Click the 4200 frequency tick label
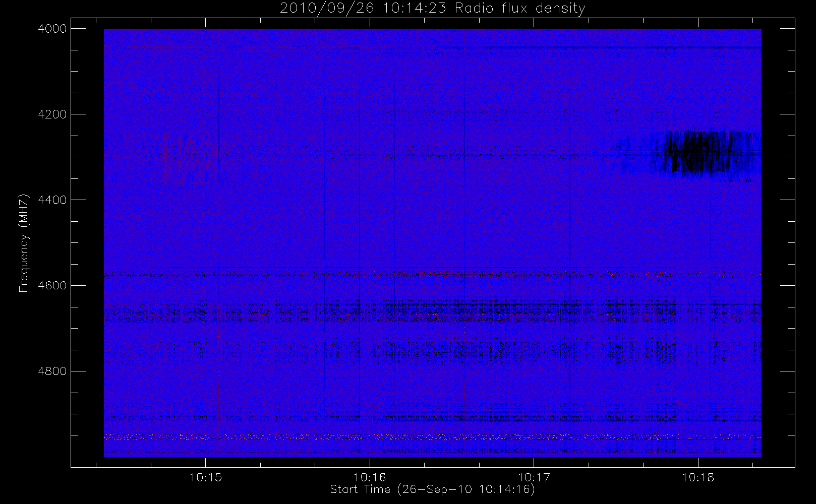The image size is (816, 504). [52, 114]
